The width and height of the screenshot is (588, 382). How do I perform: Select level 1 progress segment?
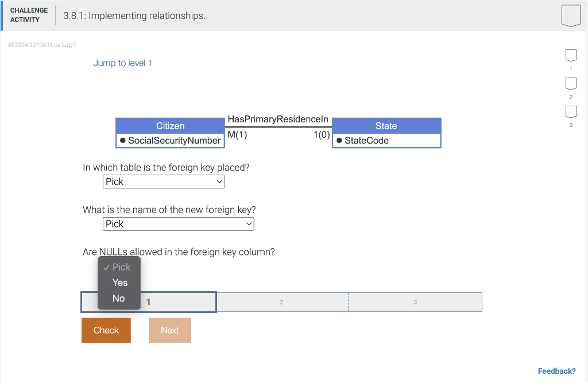(x=149, y=302)
